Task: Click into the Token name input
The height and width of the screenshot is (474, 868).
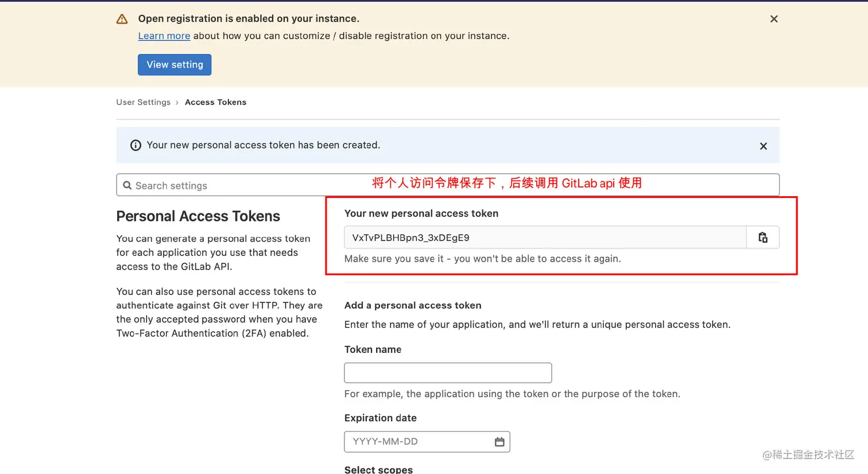Action: click(x=448, y=373)
